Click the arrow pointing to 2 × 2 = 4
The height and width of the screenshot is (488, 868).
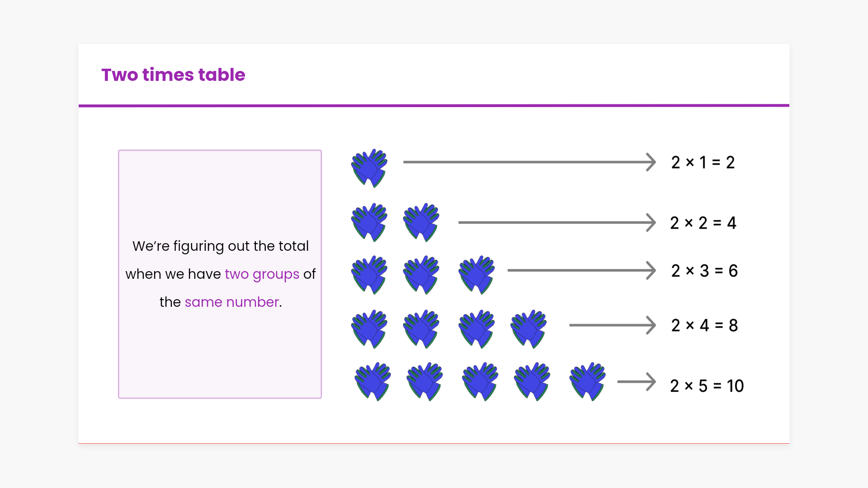point(557,222)
